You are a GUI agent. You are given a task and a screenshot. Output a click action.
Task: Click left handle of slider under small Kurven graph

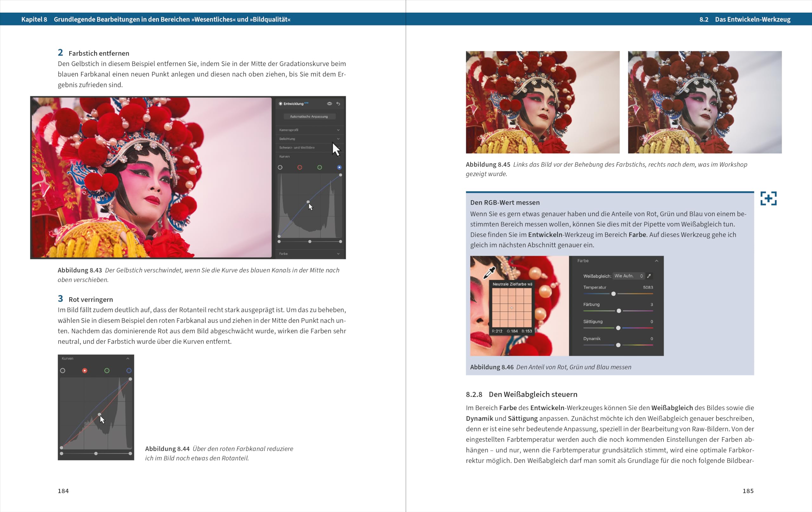tap(61, 453)
